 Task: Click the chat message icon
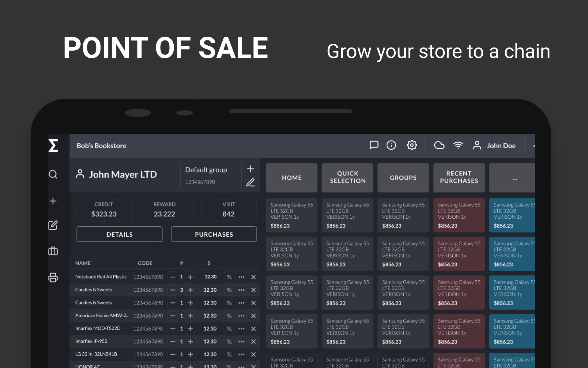click(374, 145)
